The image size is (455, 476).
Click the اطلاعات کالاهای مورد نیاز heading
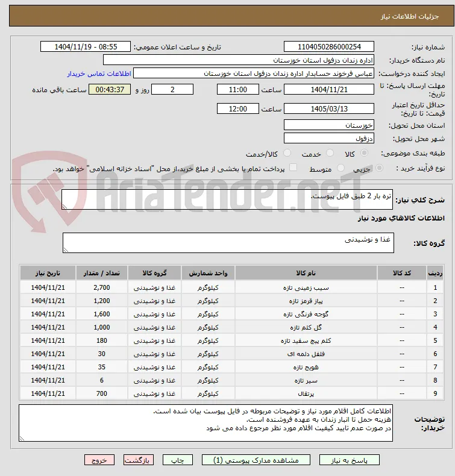(401, 218)
